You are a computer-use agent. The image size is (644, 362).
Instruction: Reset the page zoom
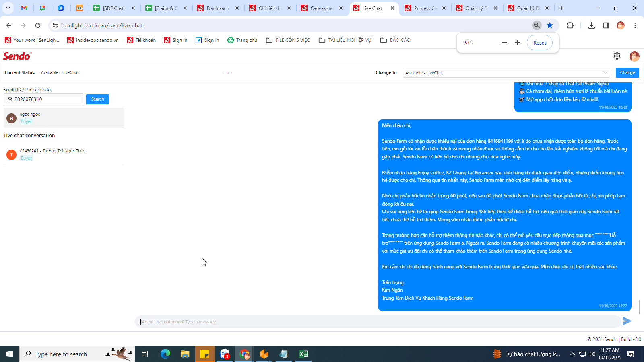click(540, 43)
